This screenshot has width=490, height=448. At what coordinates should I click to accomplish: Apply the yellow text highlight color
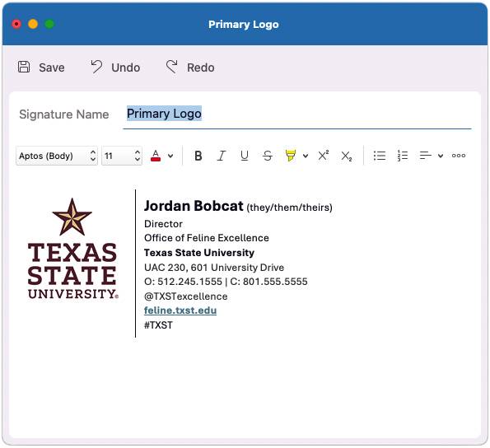291,156
